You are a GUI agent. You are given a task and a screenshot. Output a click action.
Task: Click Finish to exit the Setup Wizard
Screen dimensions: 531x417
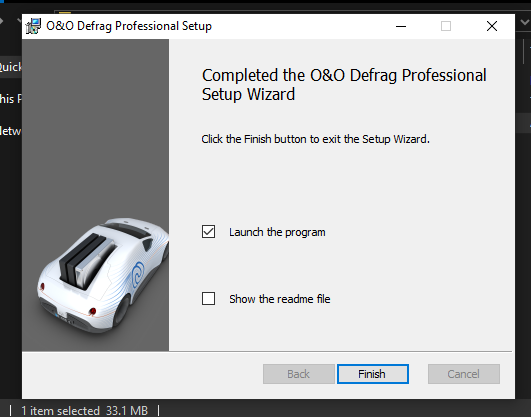click(373, 374)
